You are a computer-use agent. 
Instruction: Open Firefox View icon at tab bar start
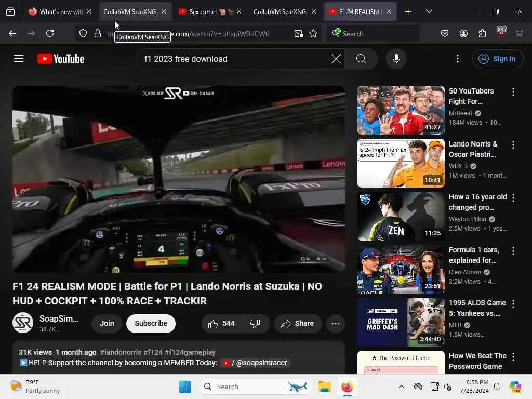tap(10, 12)
